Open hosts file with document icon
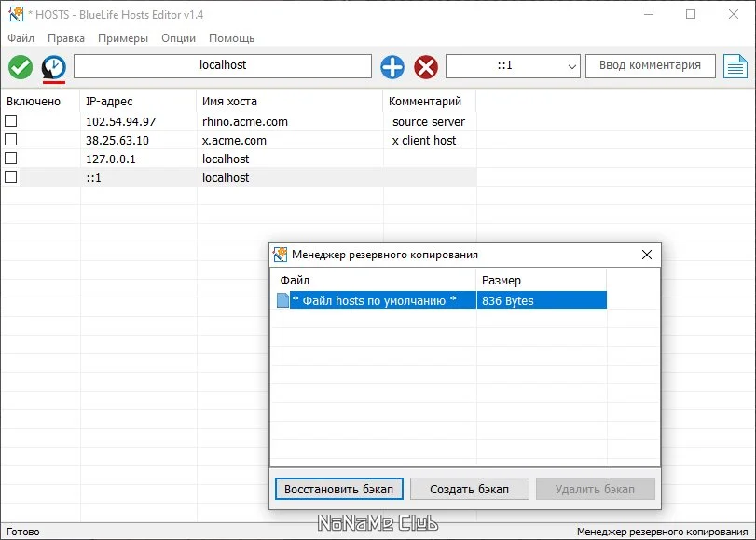This screenshot has width=756, height=540. coord(735,66)
